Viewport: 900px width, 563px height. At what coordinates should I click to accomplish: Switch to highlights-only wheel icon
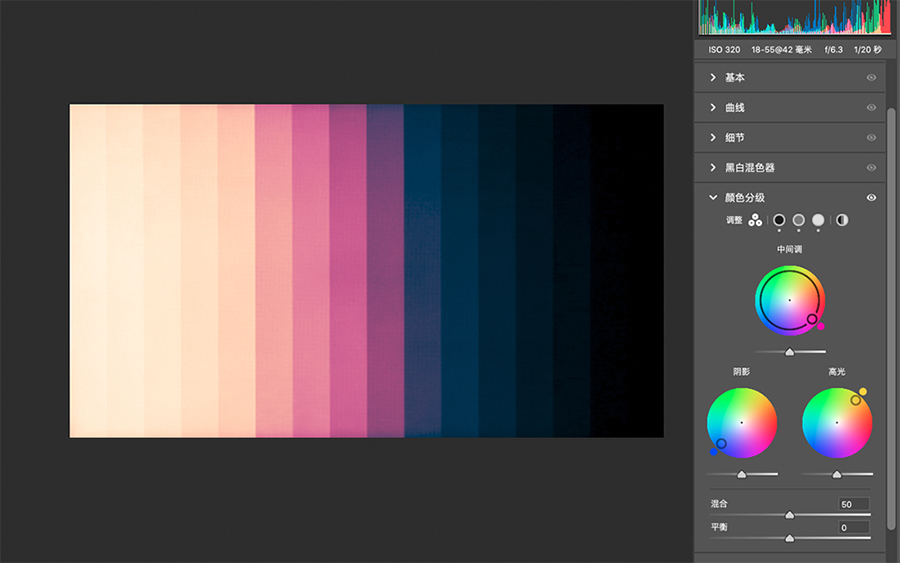818,220
